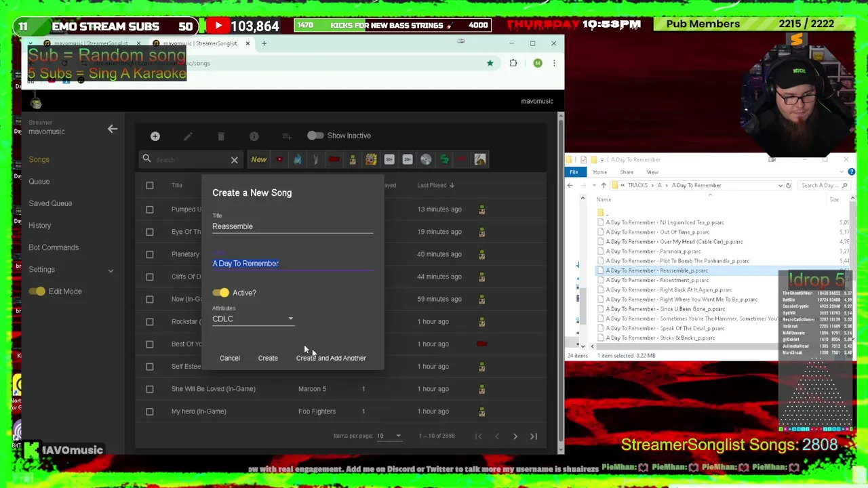Viewport: 868px width, 488px height.
Task: Click the Explorer refresh icon
Action: pos(788,185)
